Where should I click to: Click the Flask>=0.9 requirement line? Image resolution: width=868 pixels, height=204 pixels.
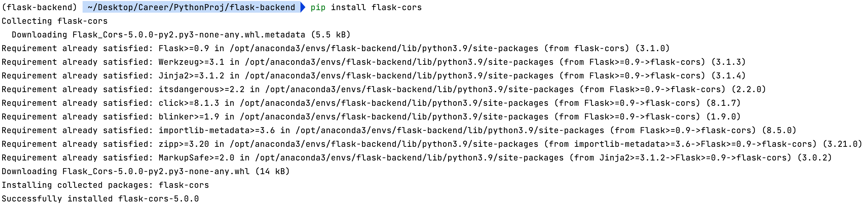pyautogui.click(x=335, y=49)
